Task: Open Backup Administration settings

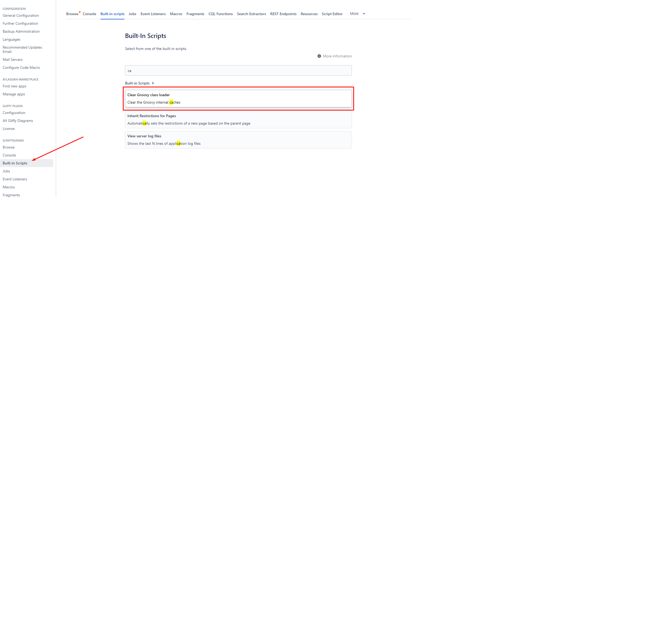Action: pos(21,31)
